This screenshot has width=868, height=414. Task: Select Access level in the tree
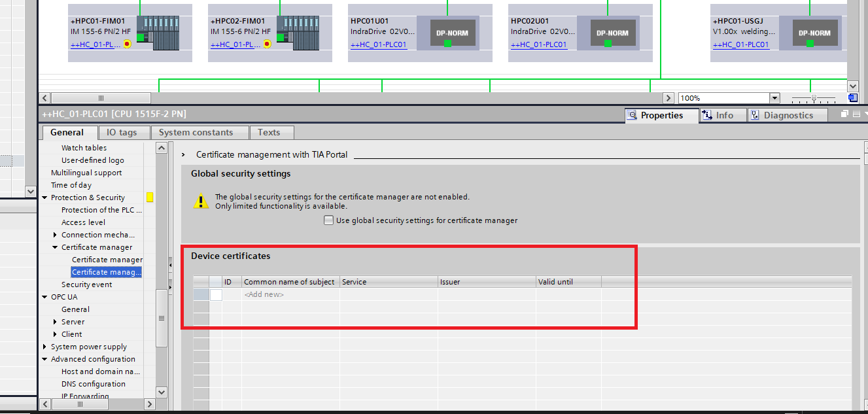83,222
